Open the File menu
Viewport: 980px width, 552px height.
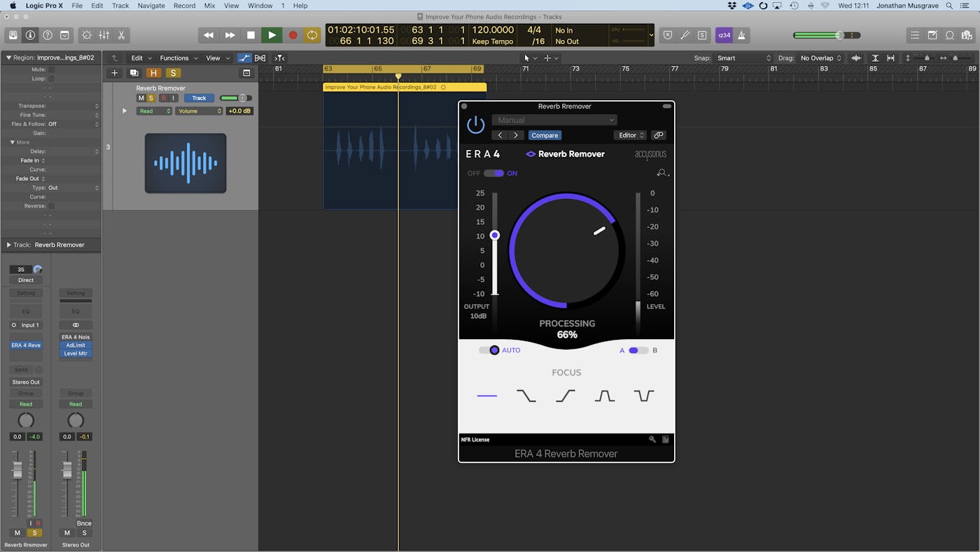[x=77, y=6]
